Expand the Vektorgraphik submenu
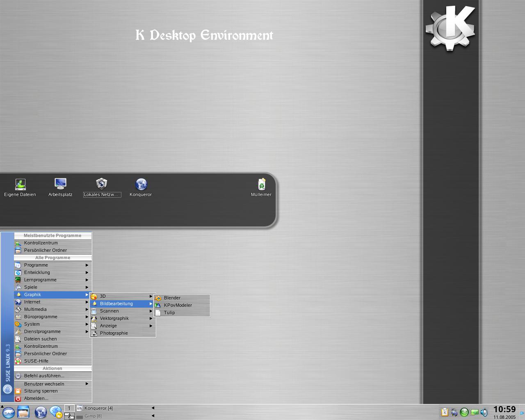 pos(123,318)
